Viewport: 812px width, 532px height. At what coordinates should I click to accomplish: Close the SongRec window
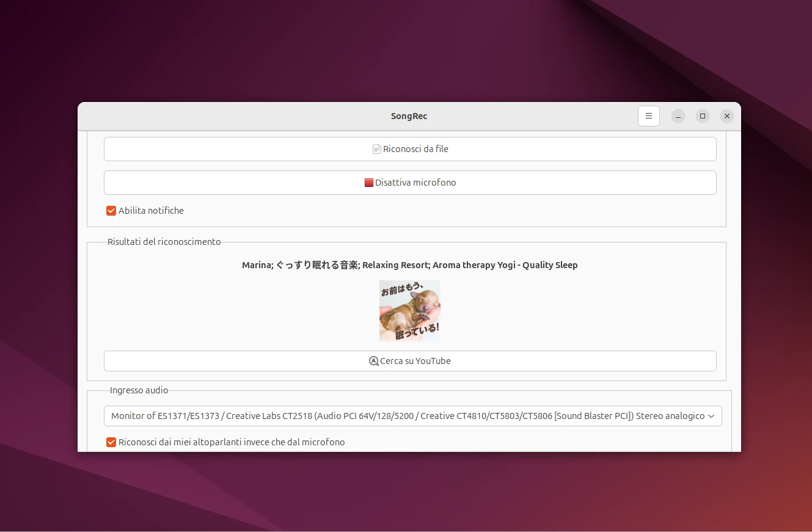[726, 116]
